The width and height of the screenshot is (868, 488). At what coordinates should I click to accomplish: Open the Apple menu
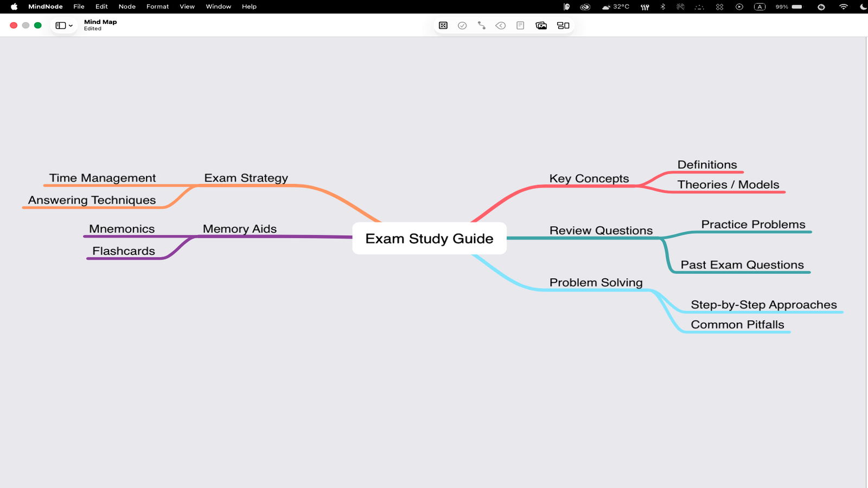click(14, 7)
